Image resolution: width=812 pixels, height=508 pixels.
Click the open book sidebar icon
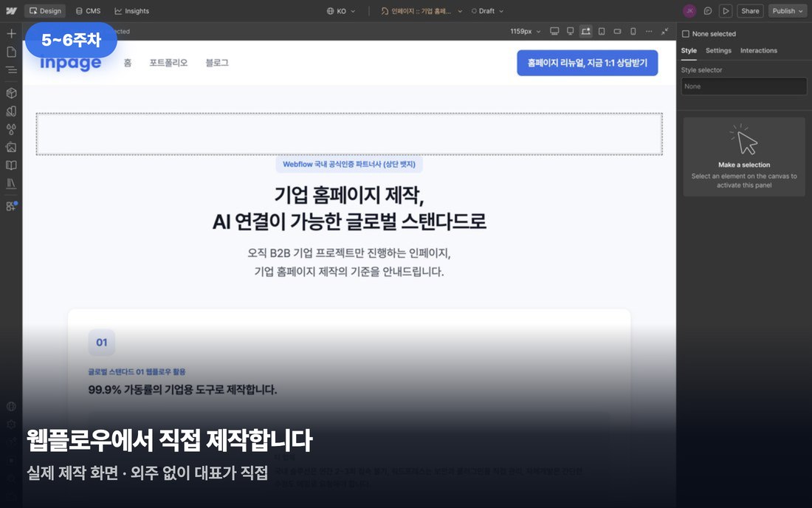(11, 165)
